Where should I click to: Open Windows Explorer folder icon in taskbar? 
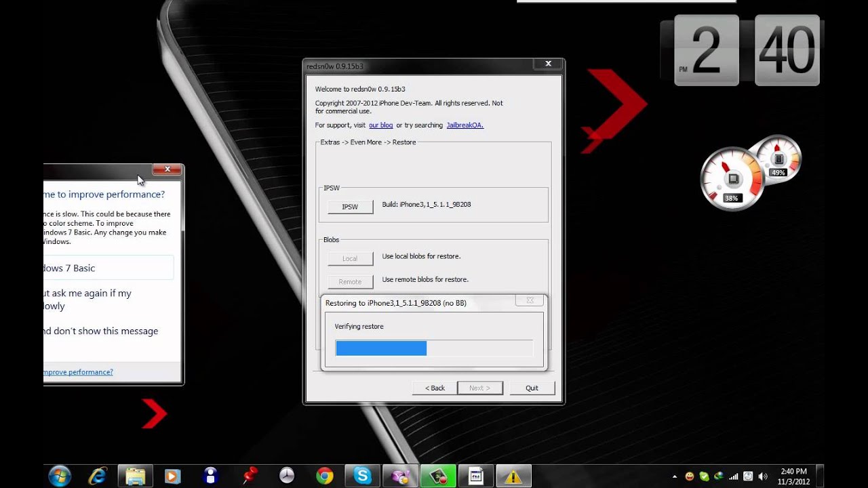pyautogui.click(x=135, y=476)
